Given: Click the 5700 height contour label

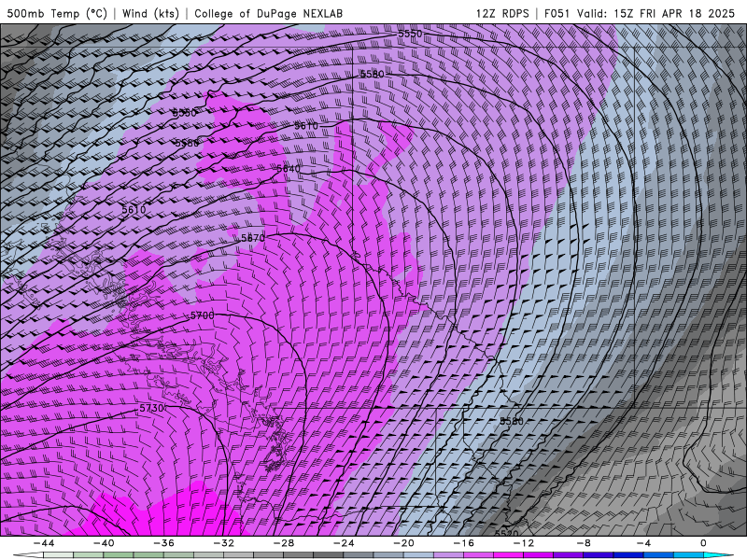Looking at the screenshot, I should click(202, 315).
